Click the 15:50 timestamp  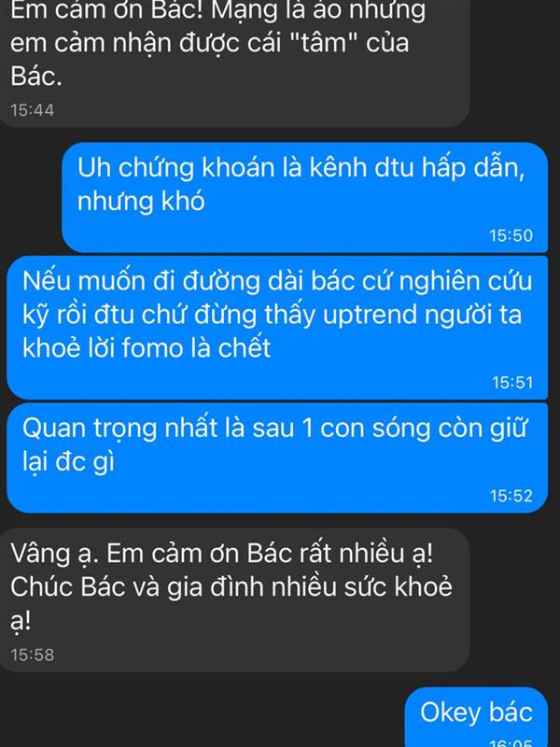pyautogui.click(x=511, y=235)
